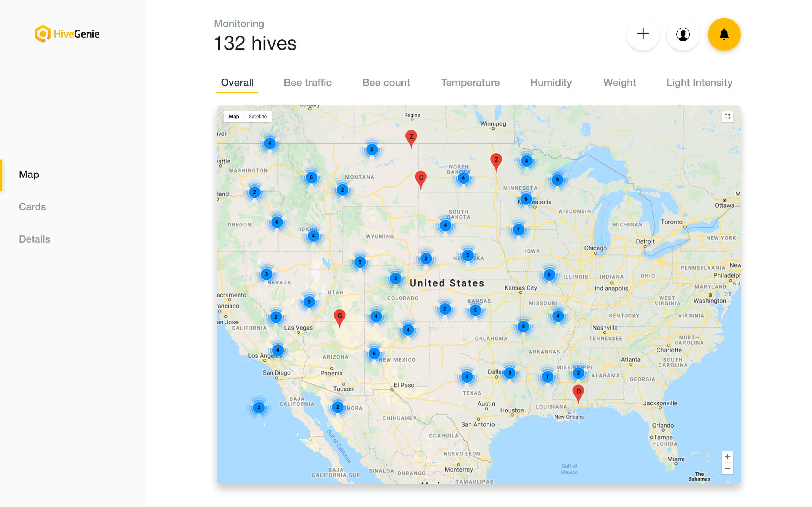The image size is (812, 507).
Task: Enable Map view mode
Action: tap(234, 116)
